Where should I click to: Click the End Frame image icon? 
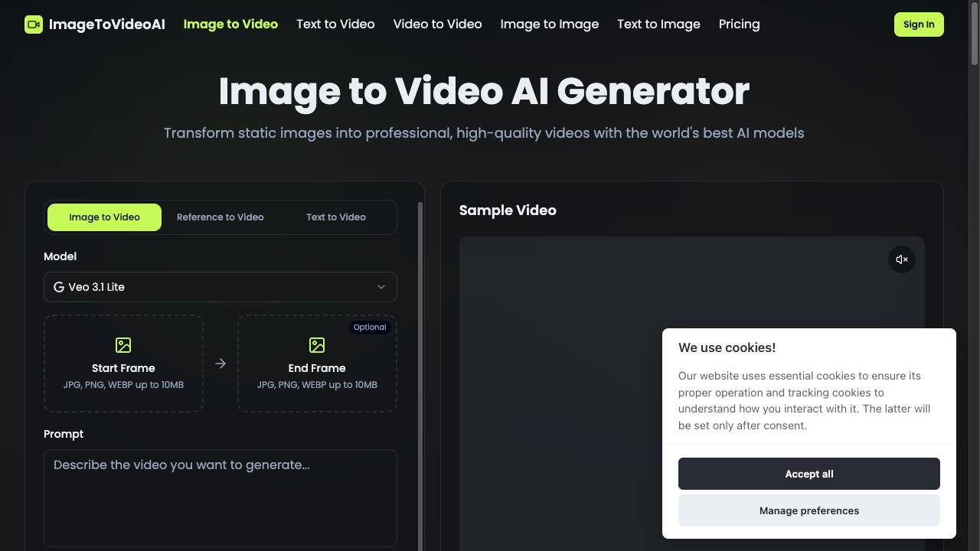click(x=317, y=345)
